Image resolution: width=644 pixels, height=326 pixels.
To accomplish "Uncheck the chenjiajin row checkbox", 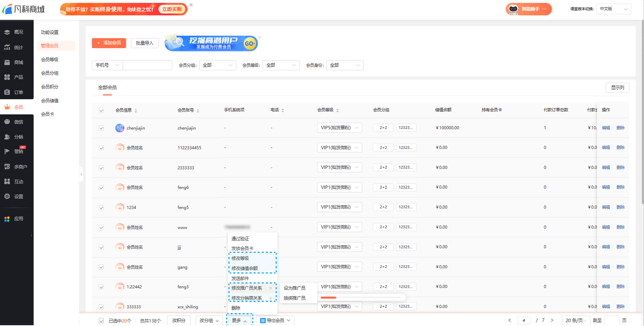I will (x=101, y=128).
